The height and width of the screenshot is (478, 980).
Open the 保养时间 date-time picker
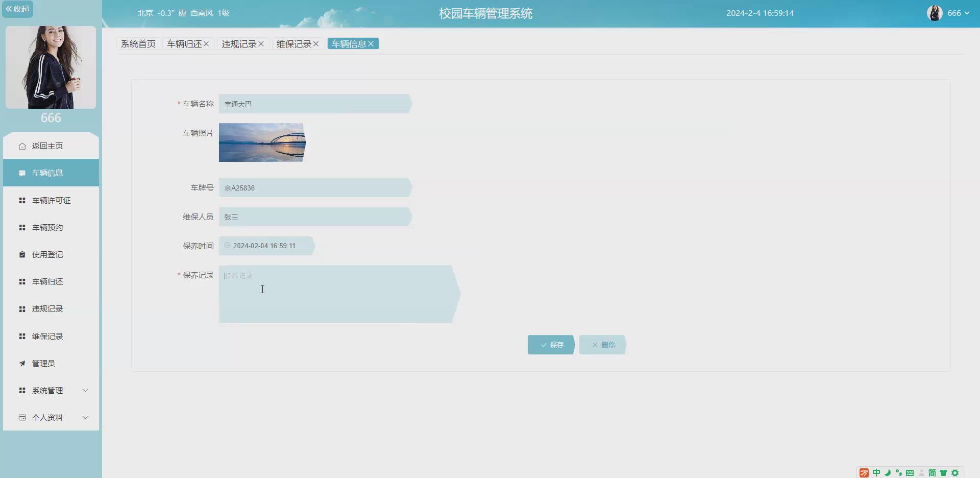267,246
